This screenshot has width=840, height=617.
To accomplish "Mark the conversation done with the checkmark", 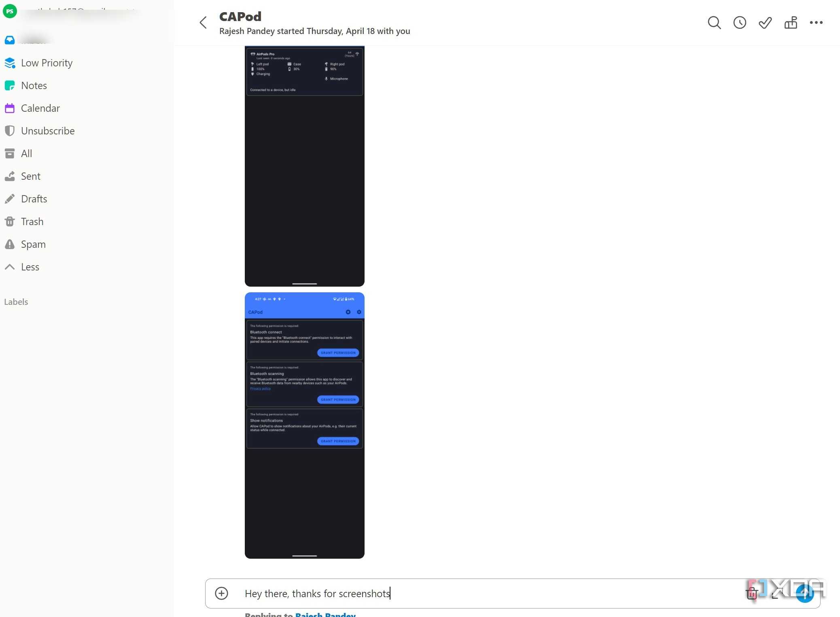I will 765,23.
